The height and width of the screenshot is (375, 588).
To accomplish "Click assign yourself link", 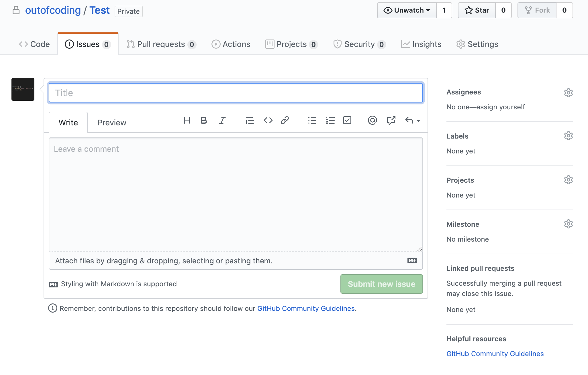I will click(x=500, y=107).
